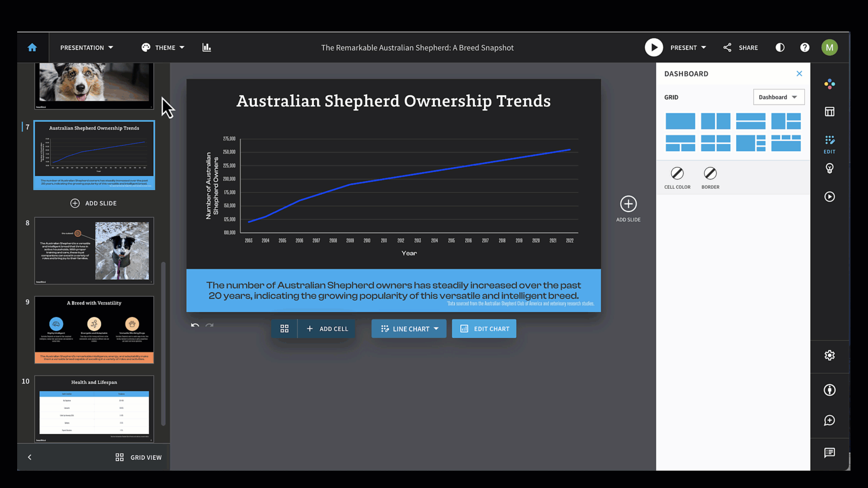Toggle dark mode contrast icon
The width and height of the screenshot is (868, 488).
pyautogui.click(x=780, y=47)
